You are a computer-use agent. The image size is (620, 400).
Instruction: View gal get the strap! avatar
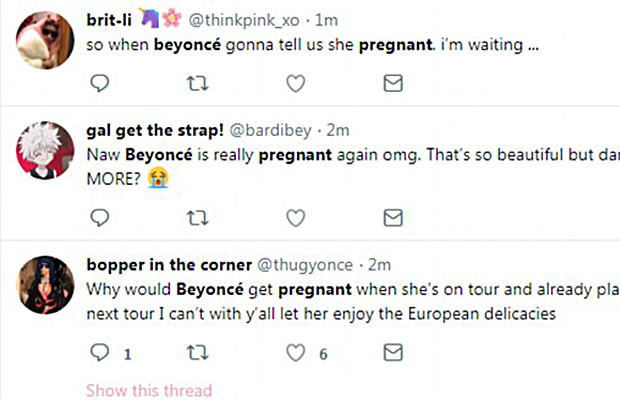[44, 150]
